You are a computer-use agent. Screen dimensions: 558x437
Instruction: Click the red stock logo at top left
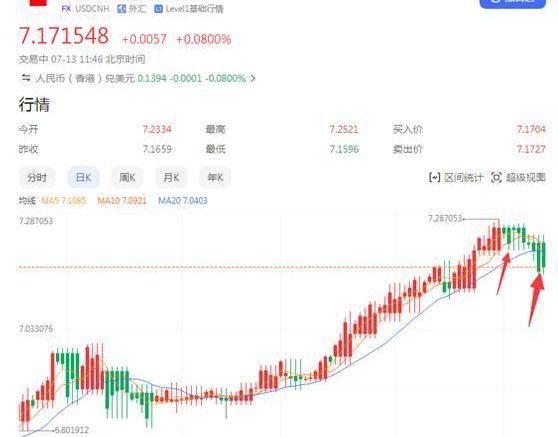(x=38, y=3)
